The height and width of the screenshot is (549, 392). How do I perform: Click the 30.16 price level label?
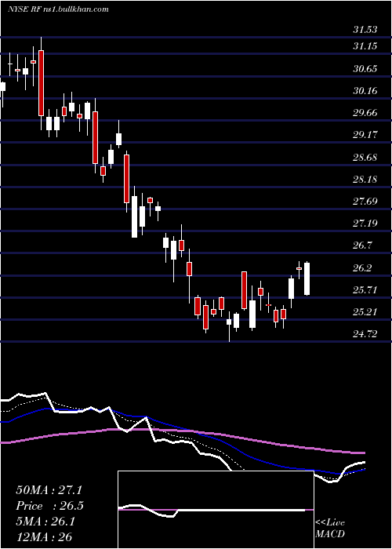(x=365, y=91)
